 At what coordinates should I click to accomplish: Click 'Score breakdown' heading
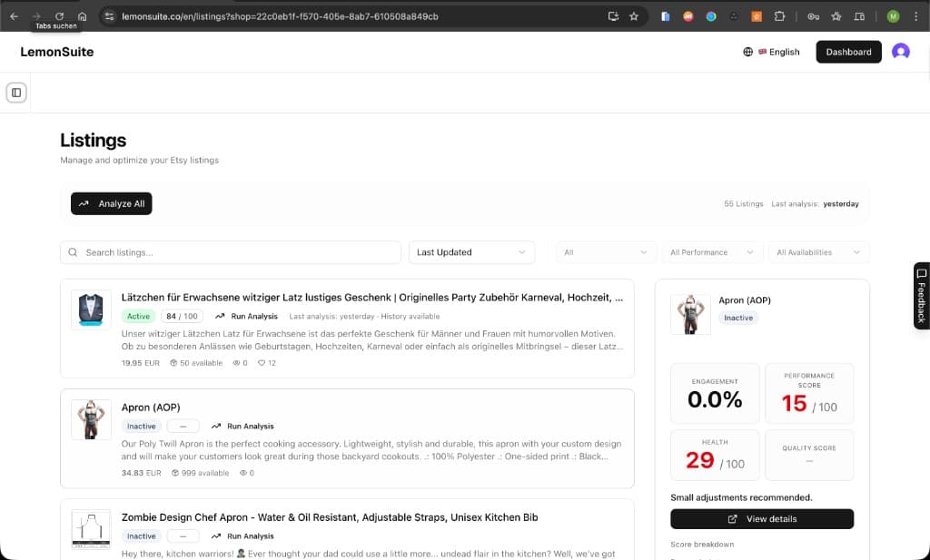[x=702, y=545]
